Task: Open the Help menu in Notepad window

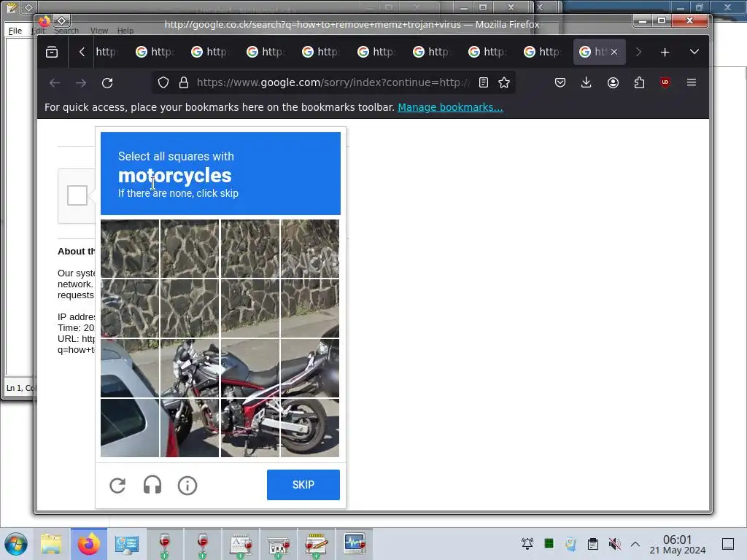Action: 125,31
